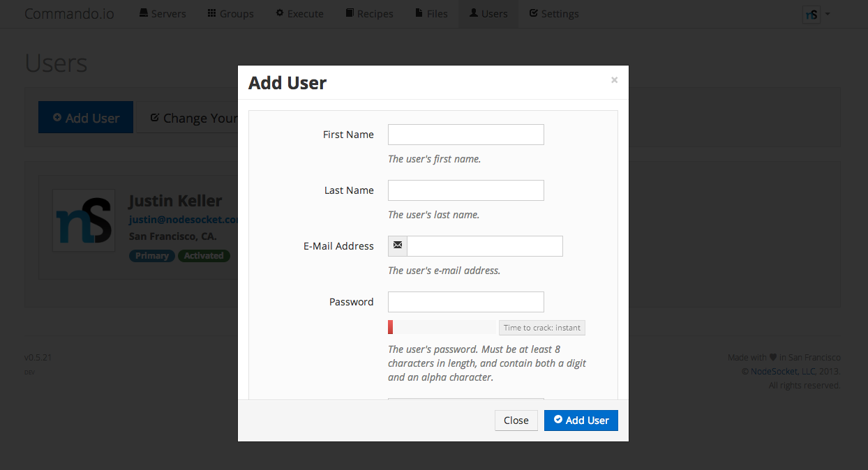
Task: Click into the E-Mail Address field
Action: coord(484,246)
